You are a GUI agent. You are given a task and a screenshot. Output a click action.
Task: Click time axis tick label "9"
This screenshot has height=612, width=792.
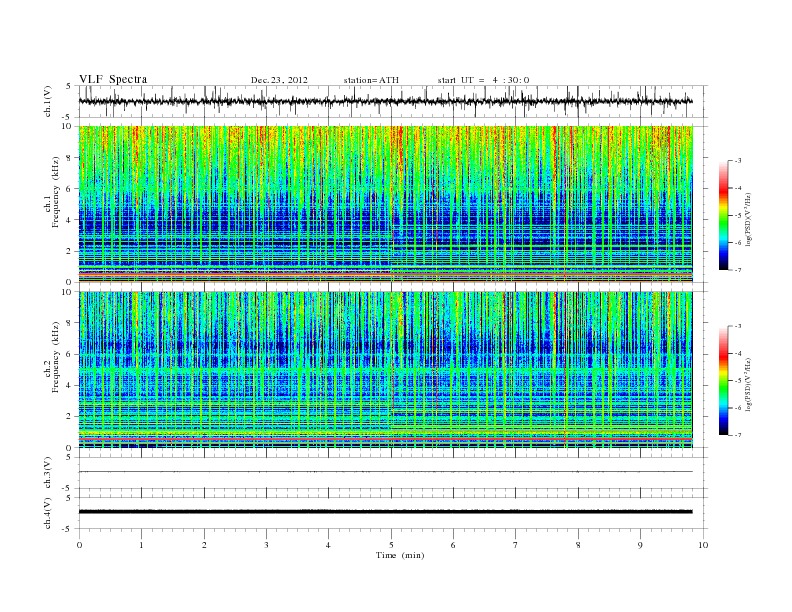(x=640, y=545)
